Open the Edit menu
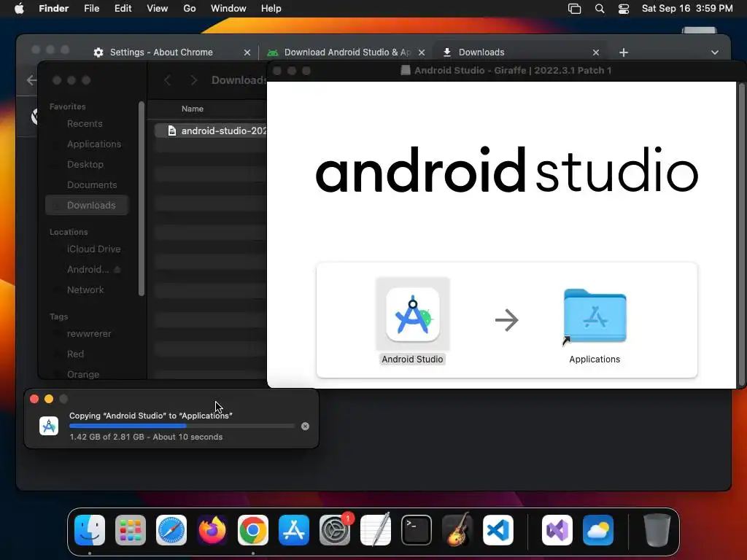 tap(123, 9)
